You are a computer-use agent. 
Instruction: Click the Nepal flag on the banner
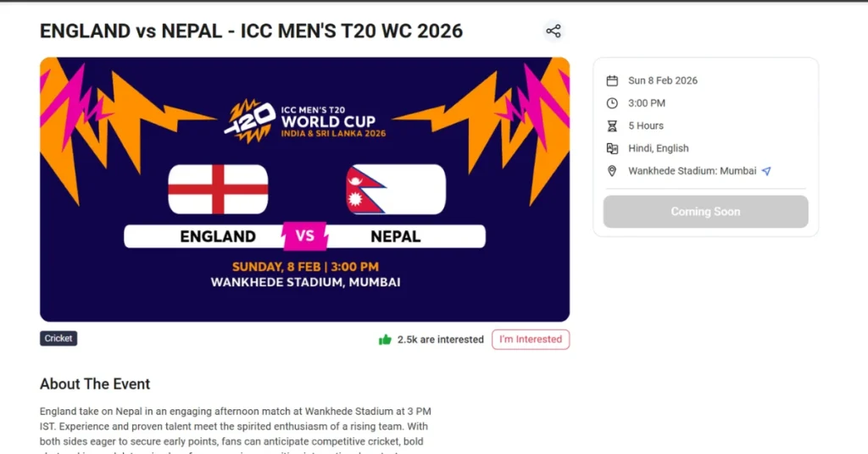(396, 189)
